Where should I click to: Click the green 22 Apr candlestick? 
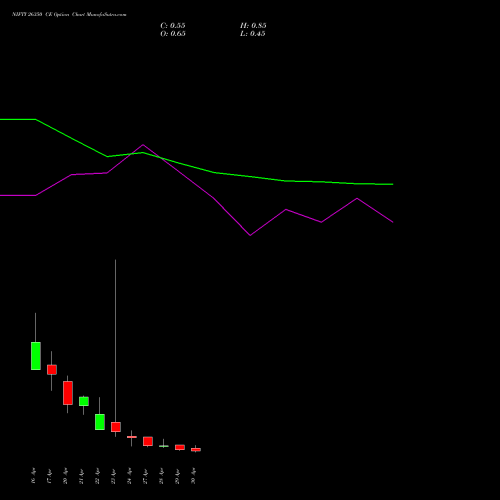100,422
